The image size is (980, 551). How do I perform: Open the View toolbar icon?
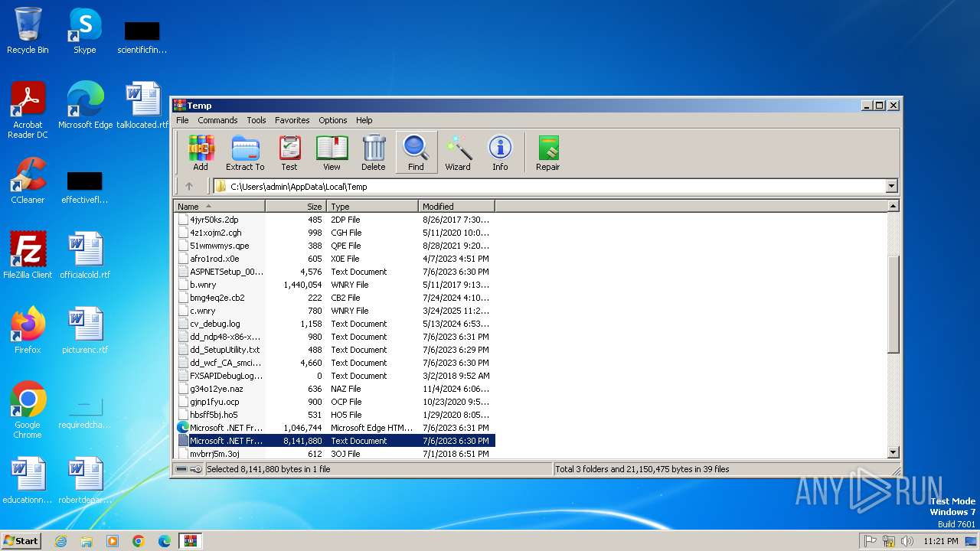click(x=332, y=152)
